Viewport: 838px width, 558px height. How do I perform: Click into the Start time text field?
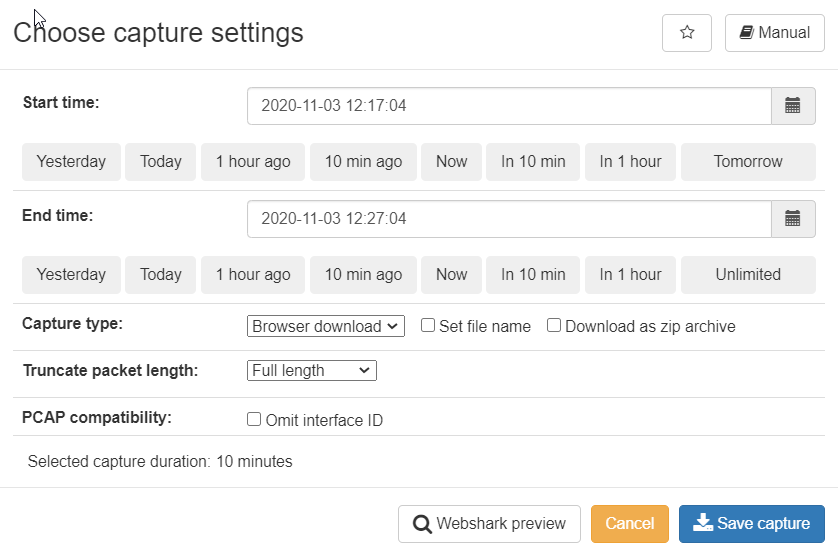tap(509, 106)
